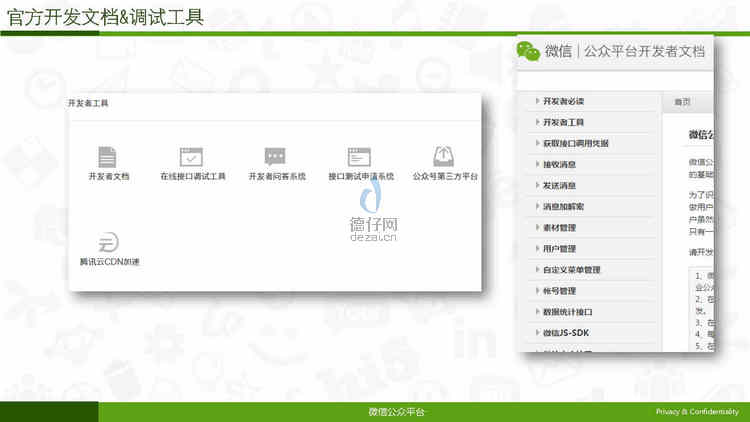Select 帐号管理 in the docs sidebar

pos(559,291)
